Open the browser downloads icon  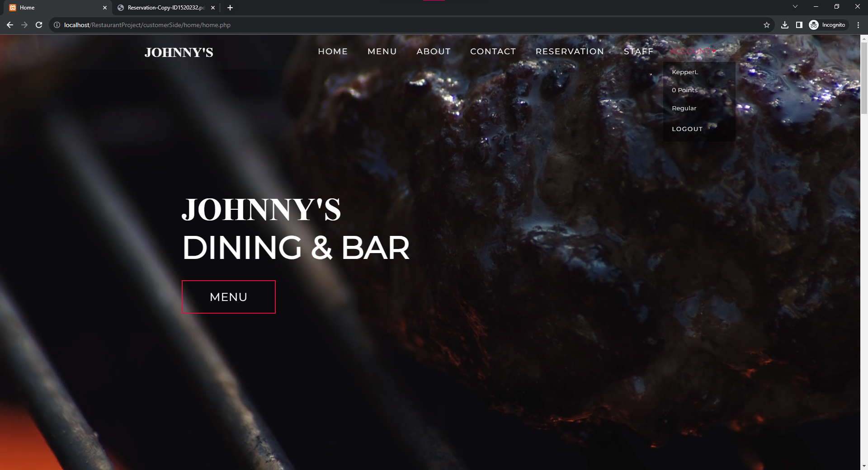(785, 25)
